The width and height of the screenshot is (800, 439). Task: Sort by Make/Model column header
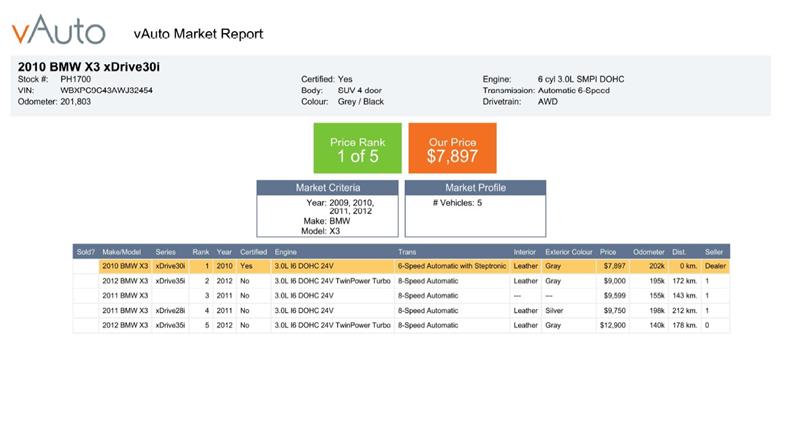(x=121, y=252)
